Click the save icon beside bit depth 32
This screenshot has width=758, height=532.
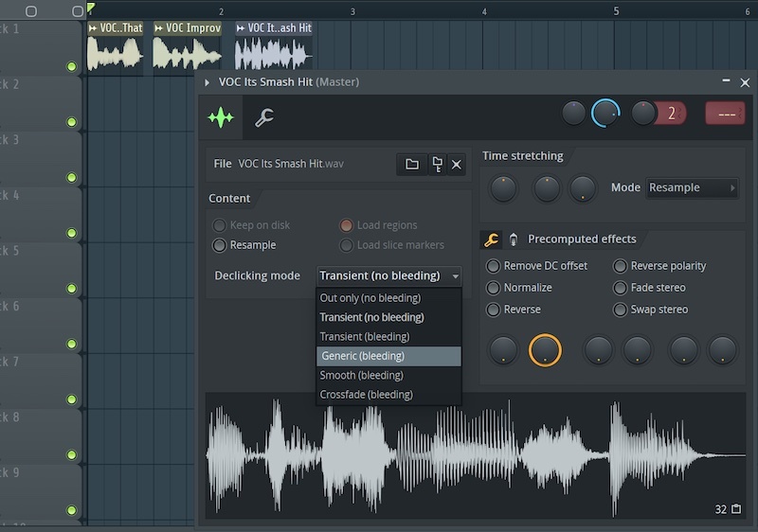pos(735,509)
